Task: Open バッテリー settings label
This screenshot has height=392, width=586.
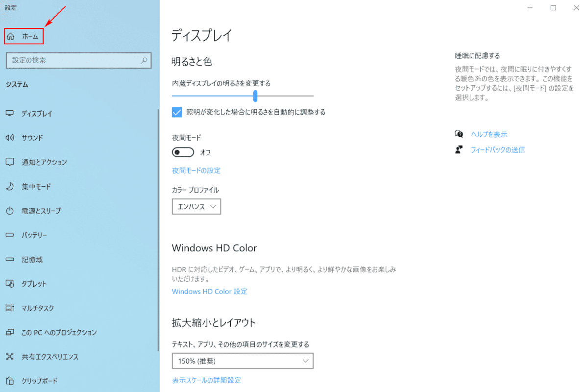Action: click(x=34, y=235)
